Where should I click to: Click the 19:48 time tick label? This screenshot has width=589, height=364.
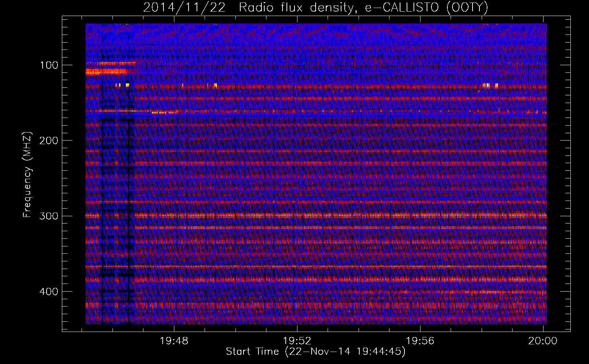174,341
